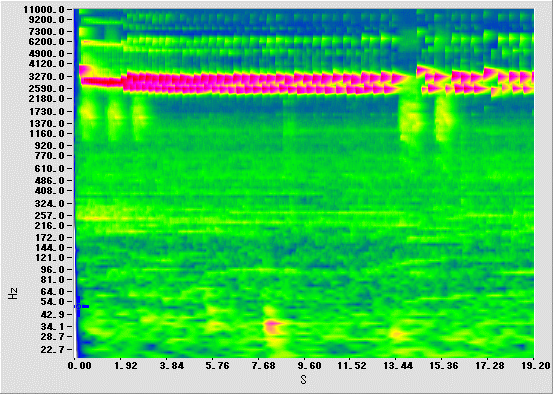
Task: Select the 96.0 Hz axis label
Action: point(53,270)
